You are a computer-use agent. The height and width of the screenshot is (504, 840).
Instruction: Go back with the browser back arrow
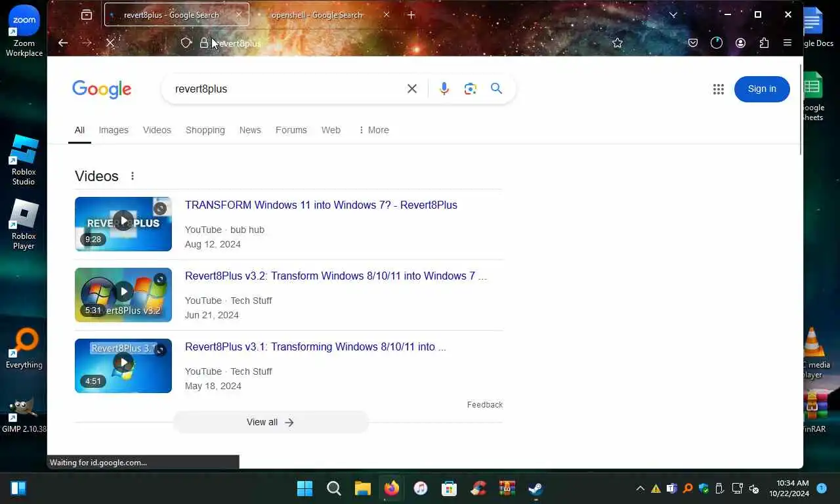click(x=63, y=43)
